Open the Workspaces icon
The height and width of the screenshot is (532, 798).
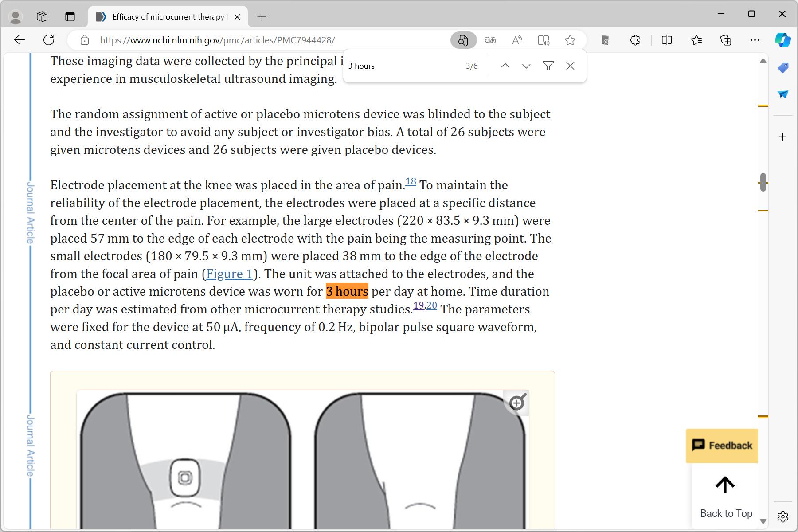(42, 17)
